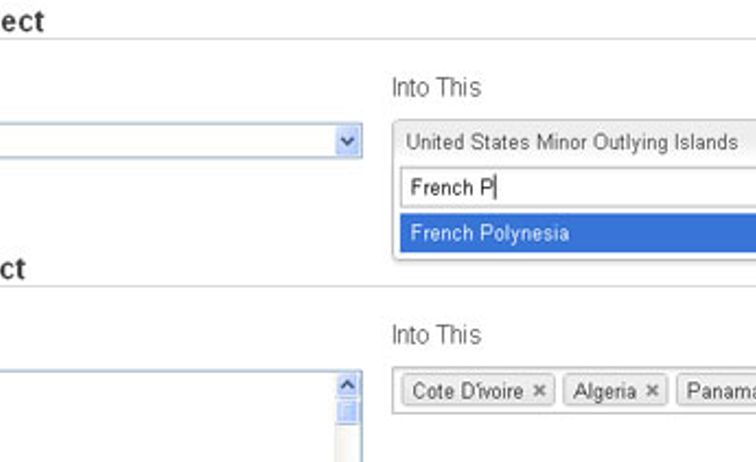The width and height of the screenshot is (756, 462).
Task: Remove the Algeria tag with its x
Action: pos(652,390)
